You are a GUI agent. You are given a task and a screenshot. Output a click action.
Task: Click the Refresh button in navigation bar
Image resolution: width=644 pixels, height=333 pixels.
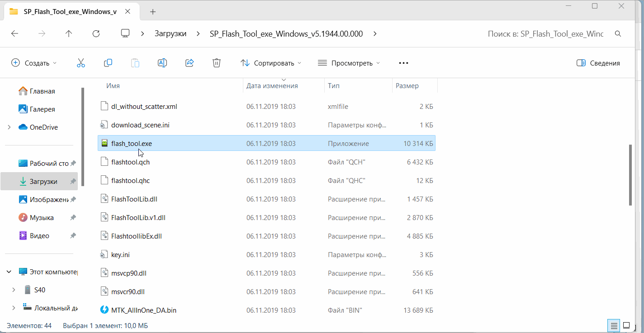[x=96, y=34]
